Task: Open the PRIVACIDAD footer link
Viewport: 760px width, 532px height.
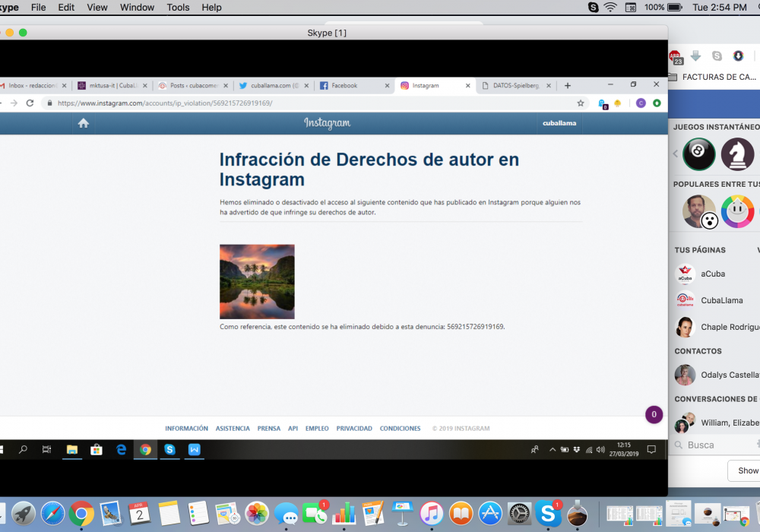Action: tap(354, 429)
